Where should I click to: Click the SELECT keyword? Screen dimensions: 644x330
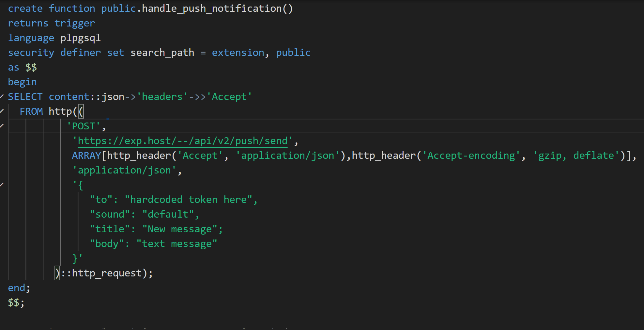coord(25,97)
